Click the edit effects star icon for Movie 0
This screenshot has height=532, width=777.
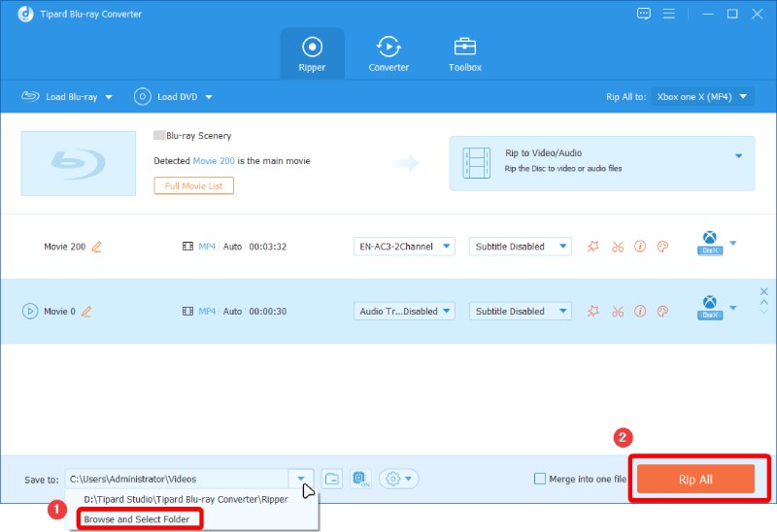coord(593,311)
